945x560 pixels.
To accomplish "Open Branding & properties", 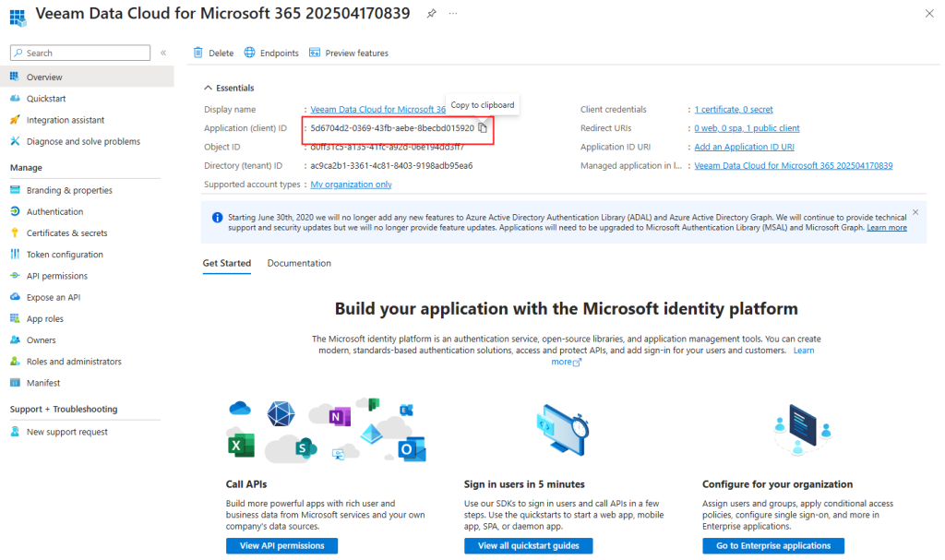I will point(69,190).
